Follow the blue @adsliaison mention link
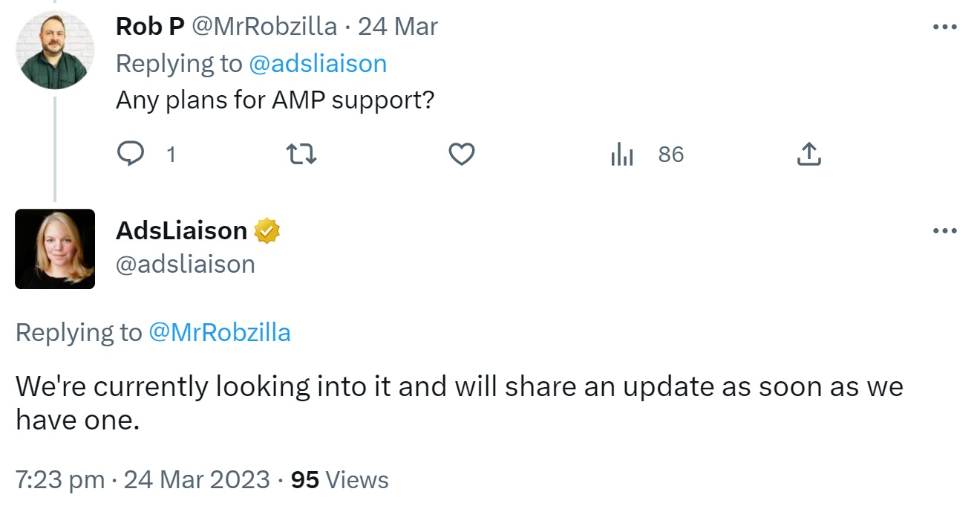 pos(318,64)
